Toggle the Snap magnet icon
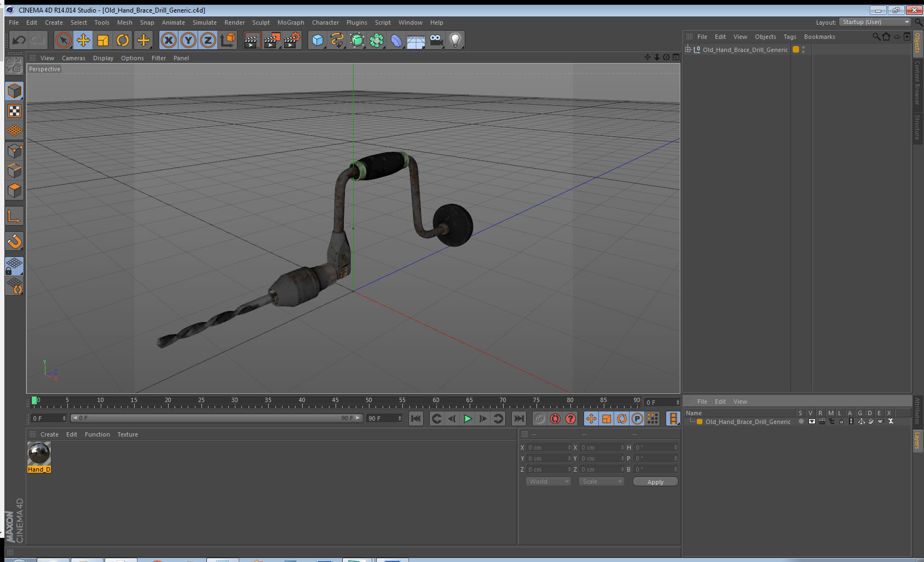The height and width of the screenshot is (562, 924). [x=14, y=241]
